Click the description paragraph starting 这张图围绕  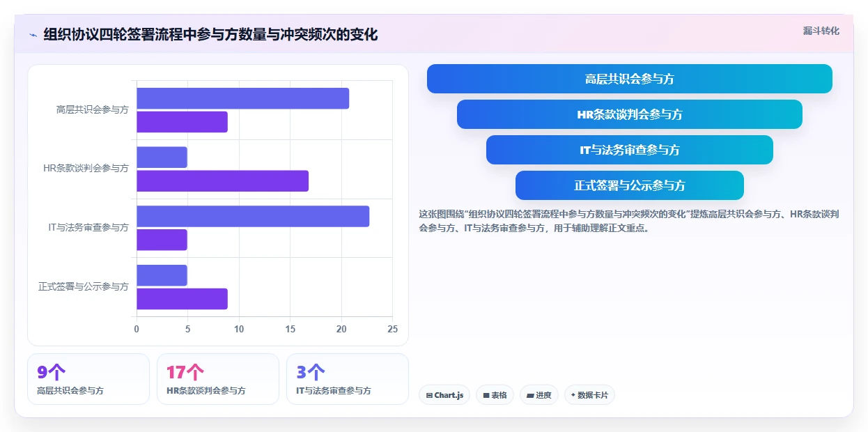[x=629, y=221]
